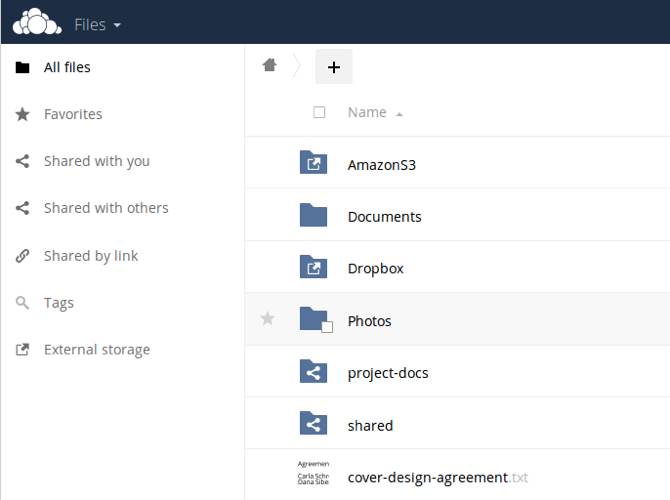The height and width of the screenshot is (500, 670).
Task: Open the folder named shared
Action: tap(370, 426)
